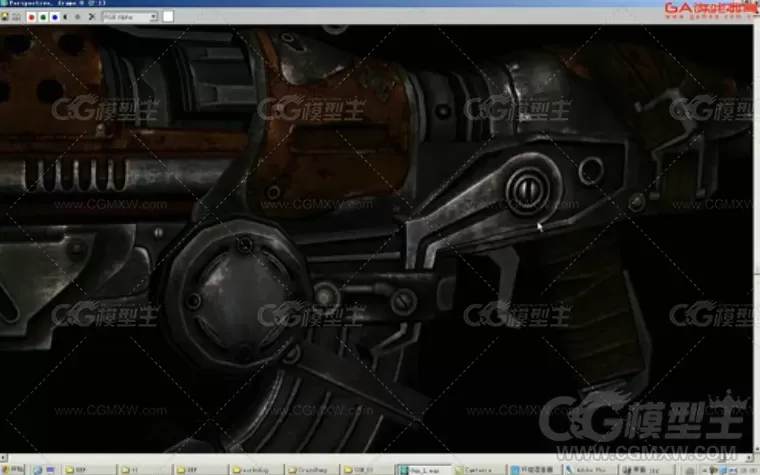Toggle the green channel button

pyautogui.click(x=43, y=17)
